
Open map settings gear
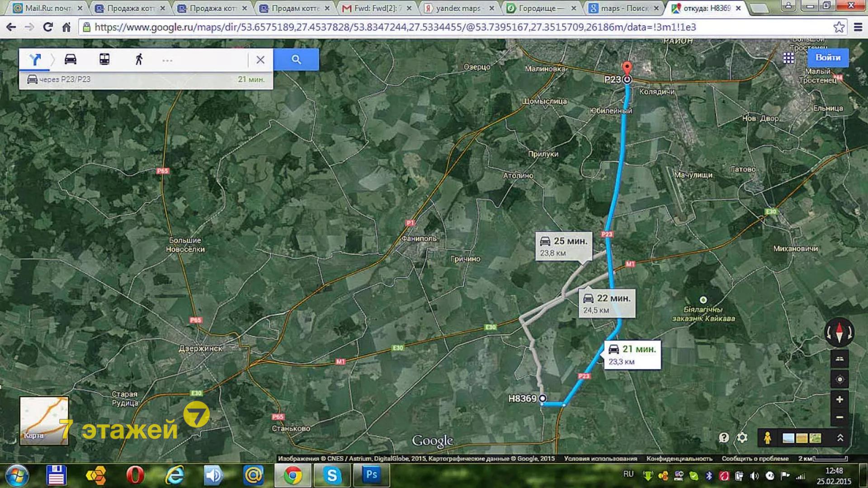click(x=742, y=437)
